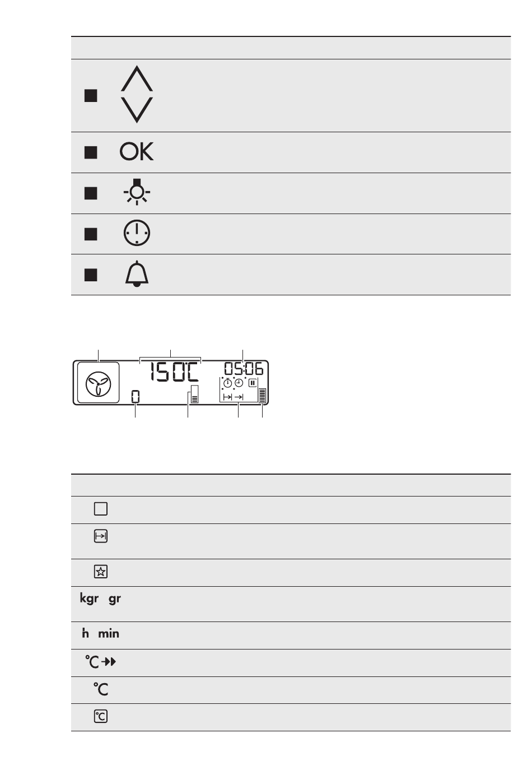Select the OK confirmation symbol
This screenshot has width=532, height=770.
[137, 152]
